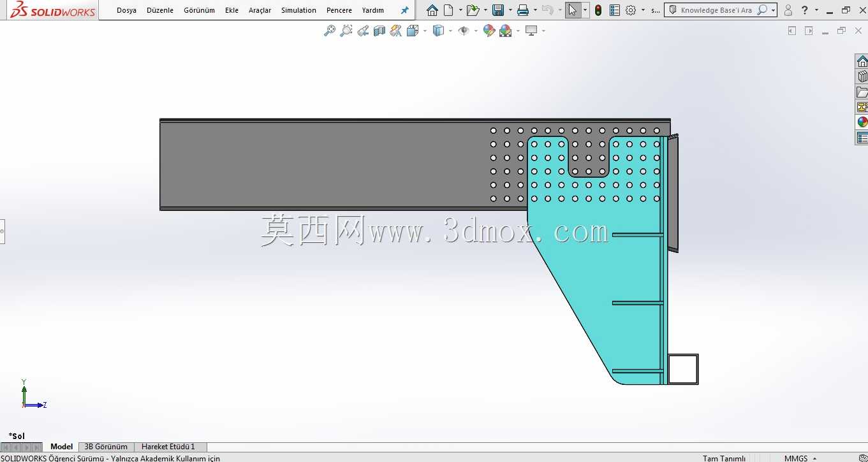Image resolution: width=868 pixels, height=462 pixels.
Task: Click the search magnifier in Knowledge Base box
Action: click(x=761, y=10)
